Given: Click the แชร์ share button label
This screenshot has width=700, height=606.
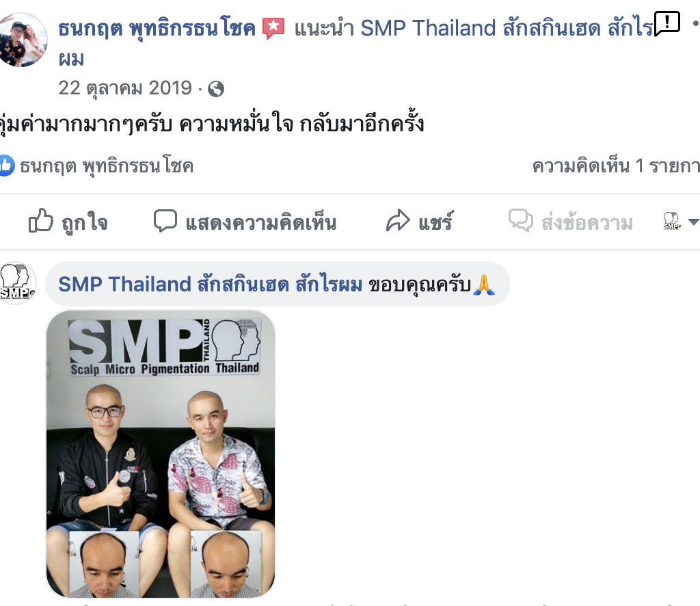Looking at the screenshot, I should click(435, 222).
